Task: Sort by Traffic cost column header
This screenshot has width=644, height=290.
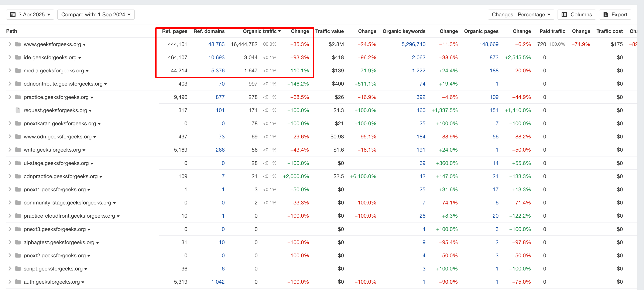Action: [609, 31]
